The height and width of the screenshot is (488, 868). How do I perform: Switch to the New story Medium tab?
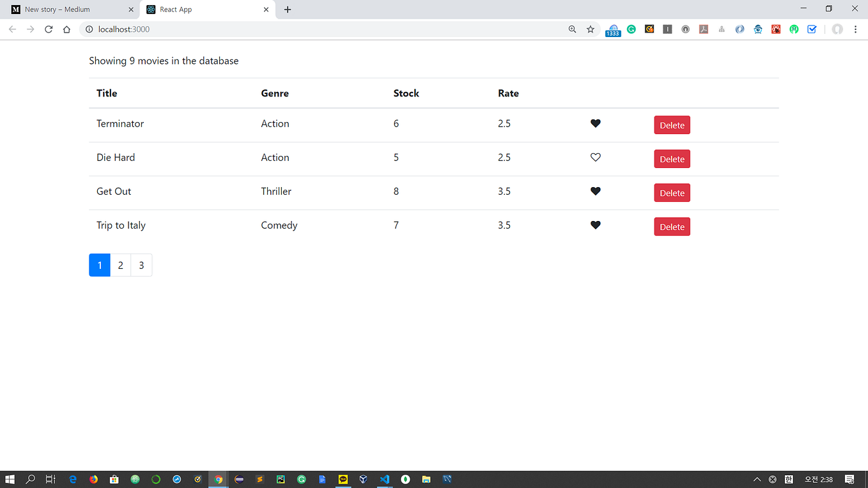click(x=70, y=9)
